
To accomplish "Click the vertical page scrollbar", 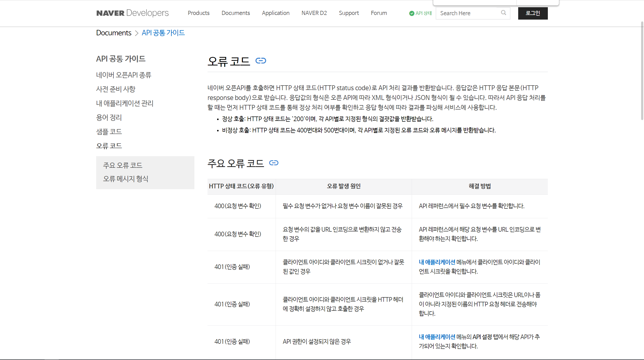I will coord(642,71).
